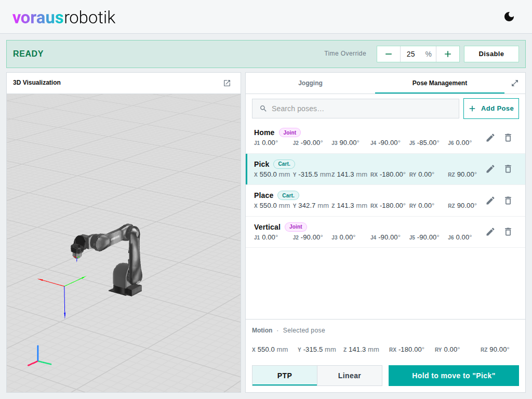Image resolution: width=532 pixels, height=399 pixels.
Task: Edit the Pick pose
Action: (x=490, y=169)
